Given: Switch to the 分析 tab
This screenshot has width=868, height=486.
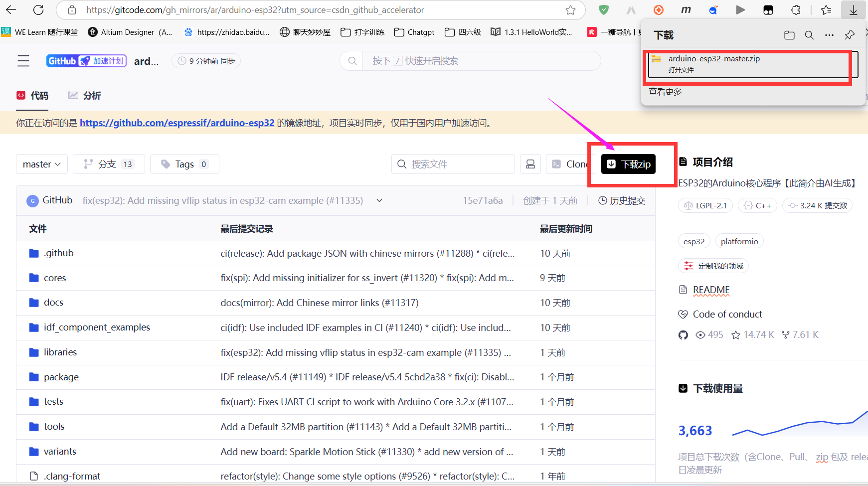Looking at the screenshot, I should [x=84, y=96].
